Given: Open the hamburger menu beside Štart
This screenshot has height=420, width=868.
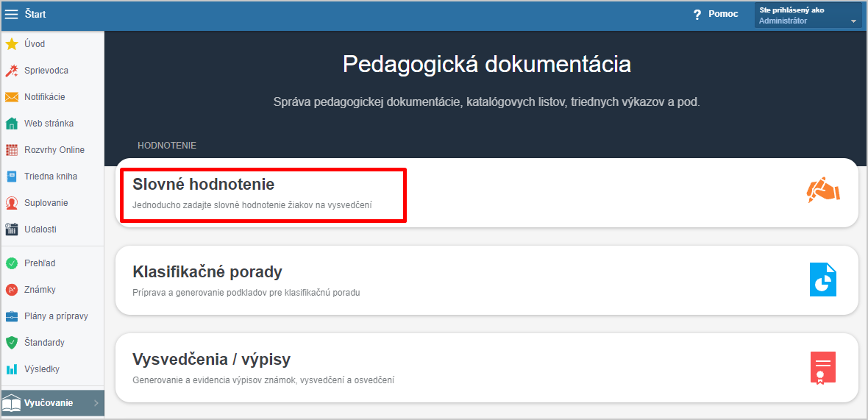Looking at the screenshot, I should (11, 15).
